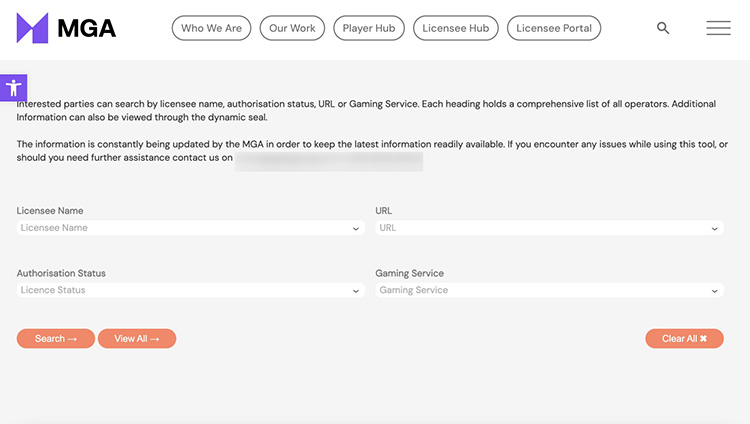This screenshot has height=424, width=750.
Task: Expand the Authorisation Status dropdown arrow
Action: (356, 291)
